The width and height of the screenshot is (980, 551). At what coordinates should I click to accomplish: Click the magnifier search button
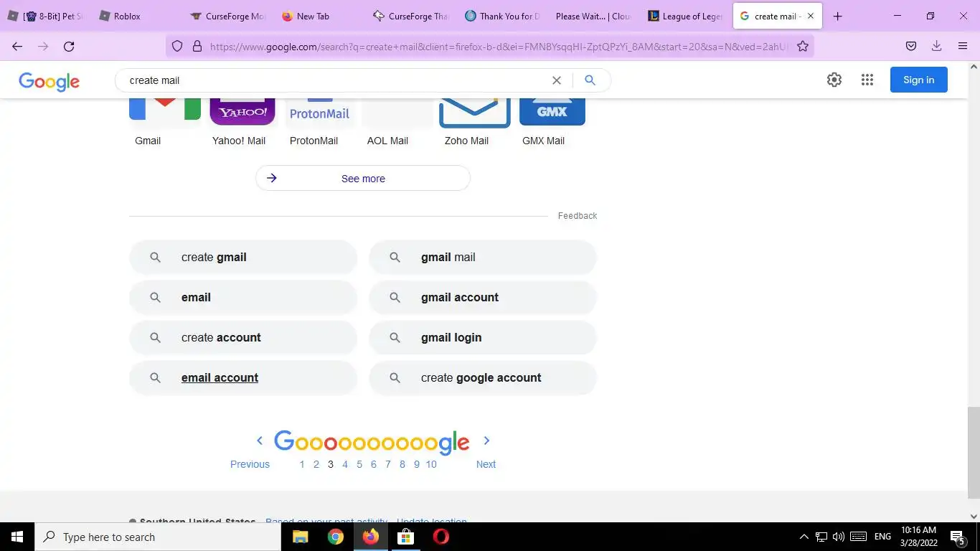click(x=590, y=80)
